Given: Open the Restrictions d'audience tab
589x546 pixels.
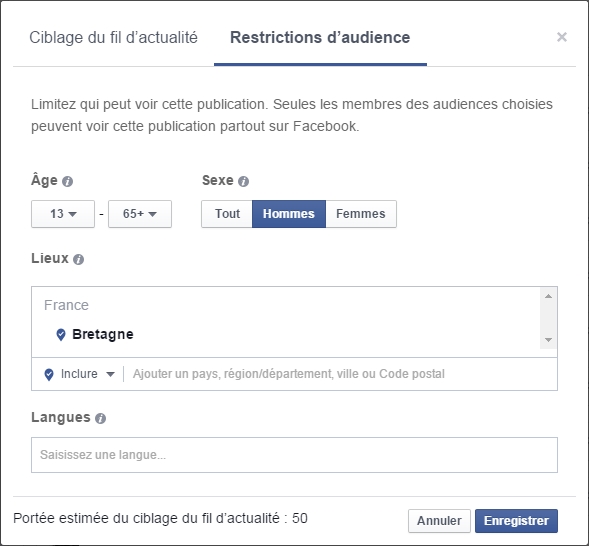Looking at the screenshot, I should [x=320, y=38].
